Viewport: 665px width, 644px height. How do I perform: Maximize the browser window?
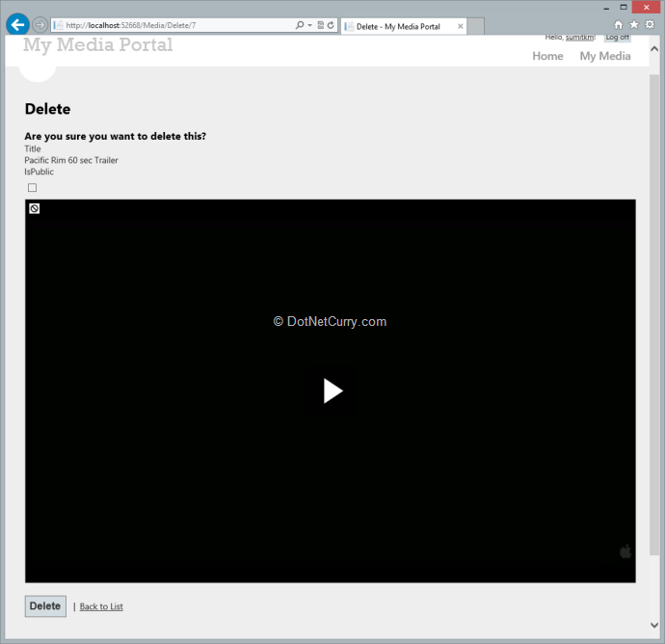coord(624,7)
